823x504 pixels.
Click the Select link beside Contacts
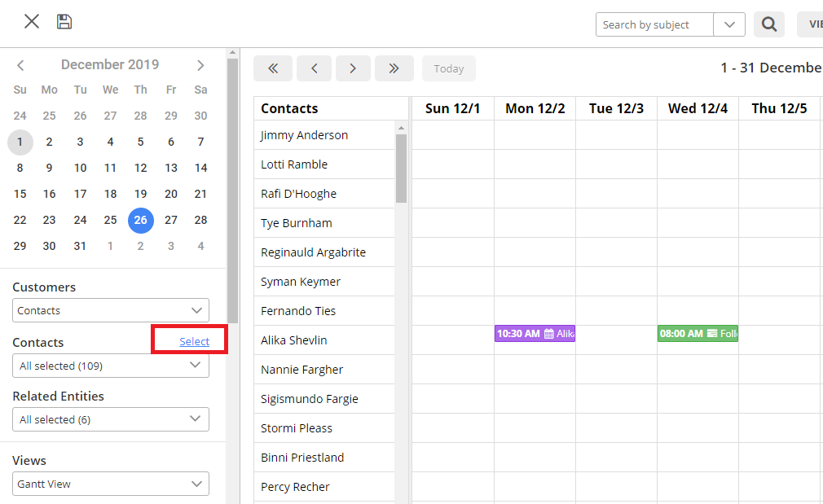(194, 342)
